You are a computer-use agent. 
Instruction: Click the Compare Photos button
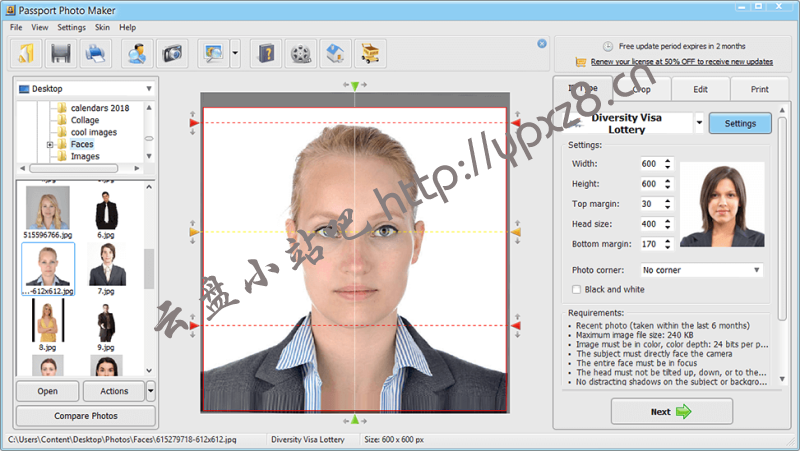click(86, 416)
